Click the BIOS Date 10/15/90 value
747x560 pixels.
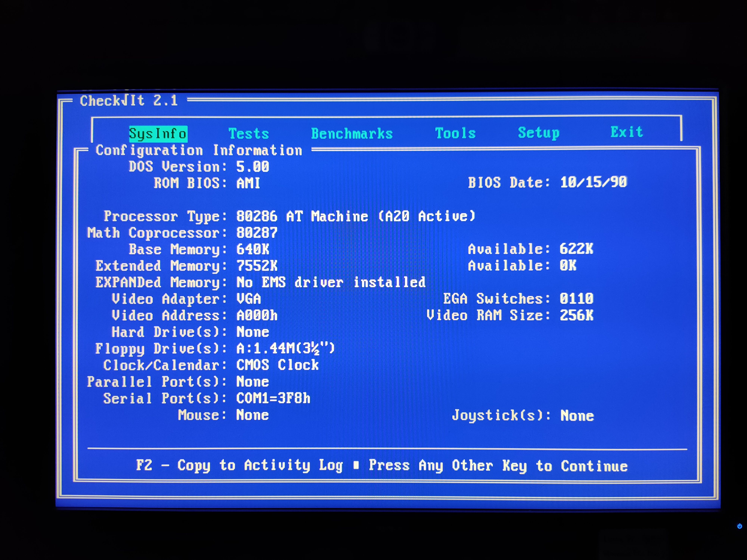click(x=593, y=182)
